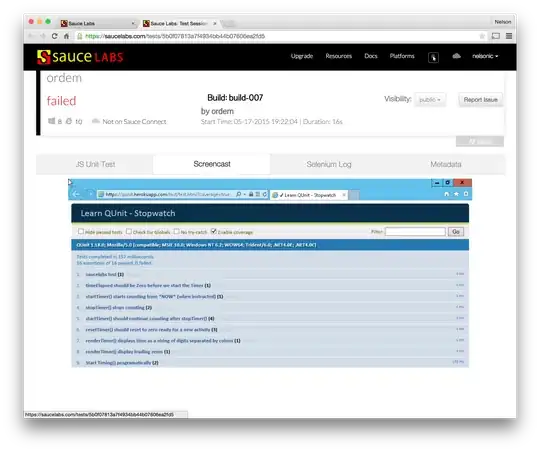The image size is (540, 452).
Task: Click the browser forward arrow
Action: tap(43, 36)
